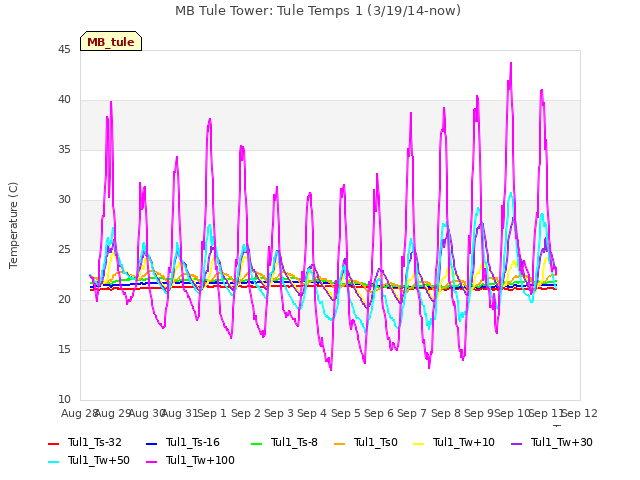Select legend label Tul1_Tw+30
The image size is (640, 480).
[x=562, y=442]
